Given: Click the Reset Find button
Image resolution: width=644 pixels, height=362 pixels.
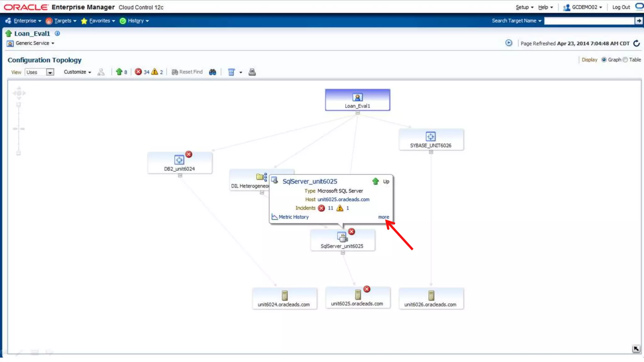Looking at the screenshot, I should point(187,72).
